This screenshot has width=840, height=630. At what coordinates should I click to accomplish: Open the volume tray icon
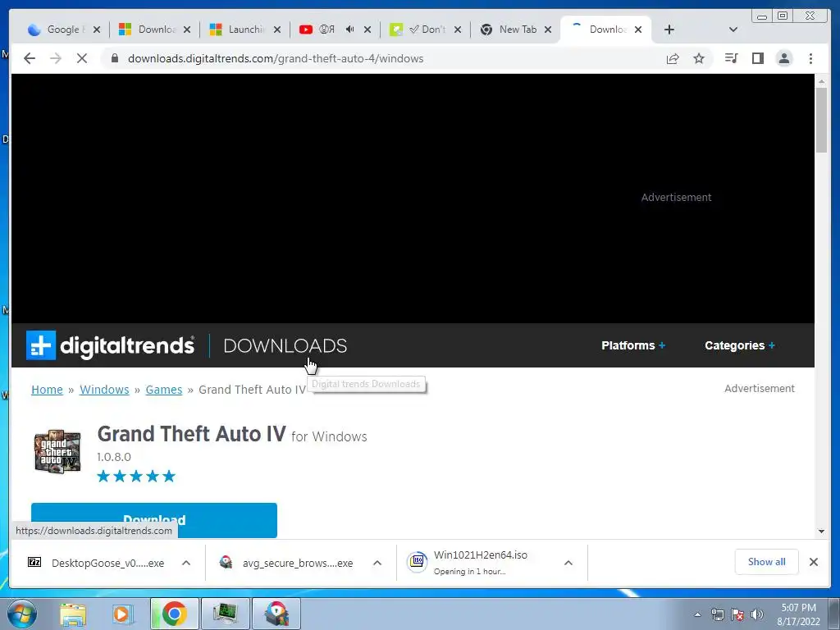point(757,614)
